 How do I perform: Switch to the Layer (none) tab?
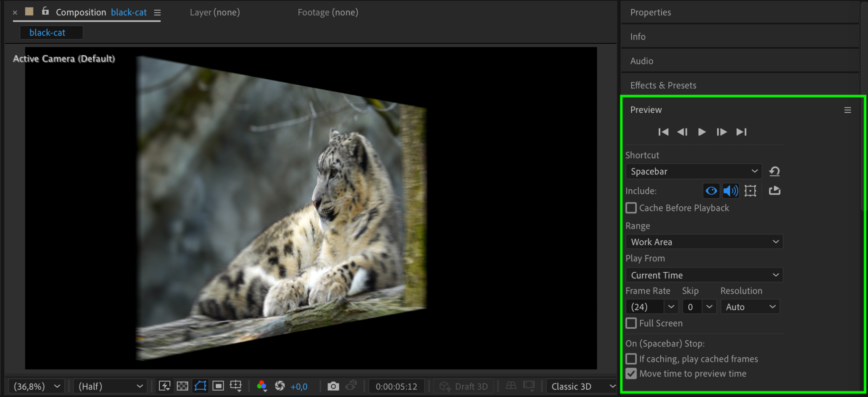214,12
